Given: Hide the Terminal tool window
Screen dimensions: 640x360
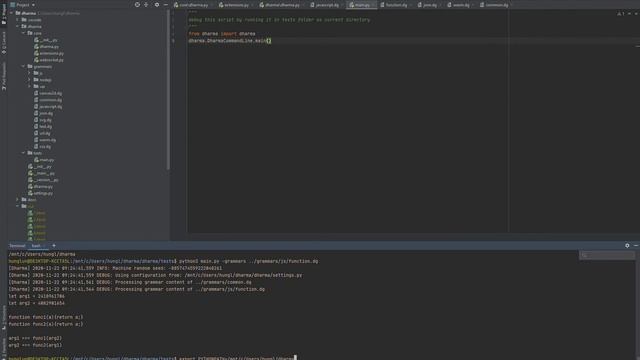Looking at the screenshot, I should [636, 246].
